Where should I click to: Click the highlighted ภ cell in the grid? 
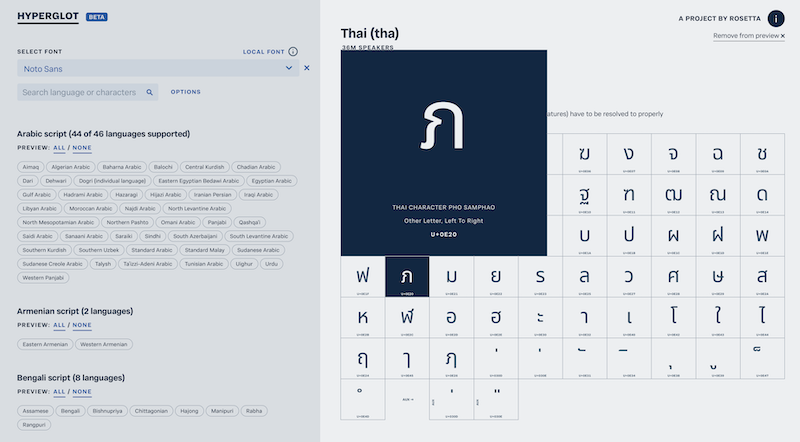point(407,277)
